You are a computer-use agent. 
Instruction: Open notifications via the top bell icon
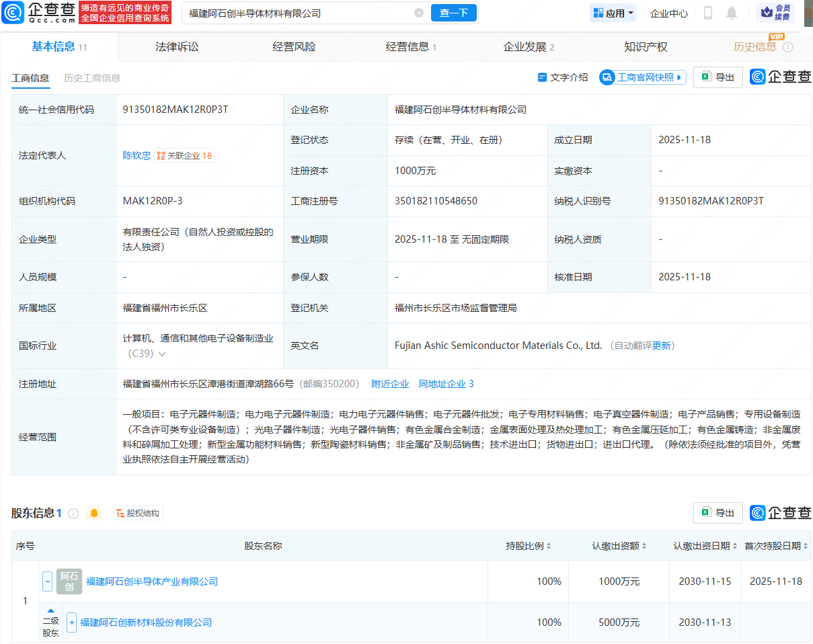(x=732, y=13)
